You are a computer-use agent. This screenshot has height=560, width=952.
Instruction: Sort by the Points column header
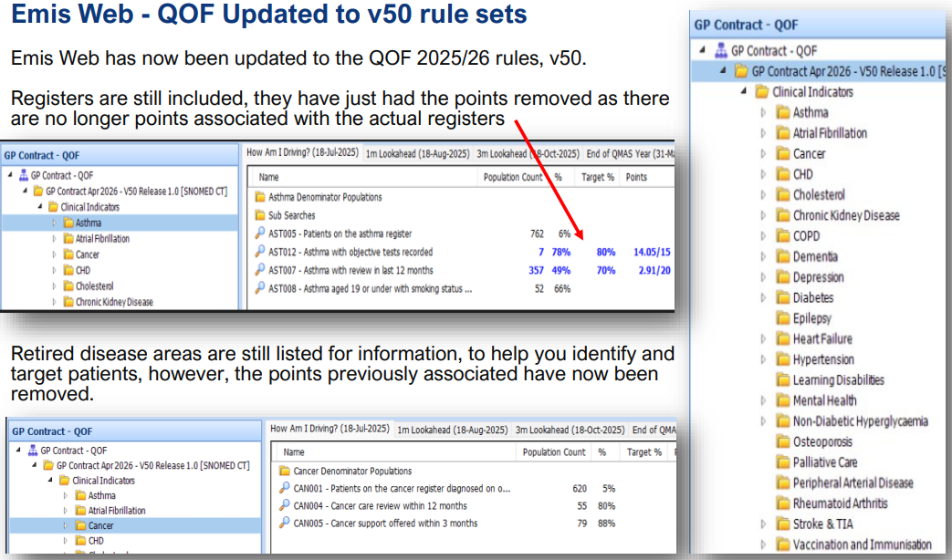[x=636, y=178]
